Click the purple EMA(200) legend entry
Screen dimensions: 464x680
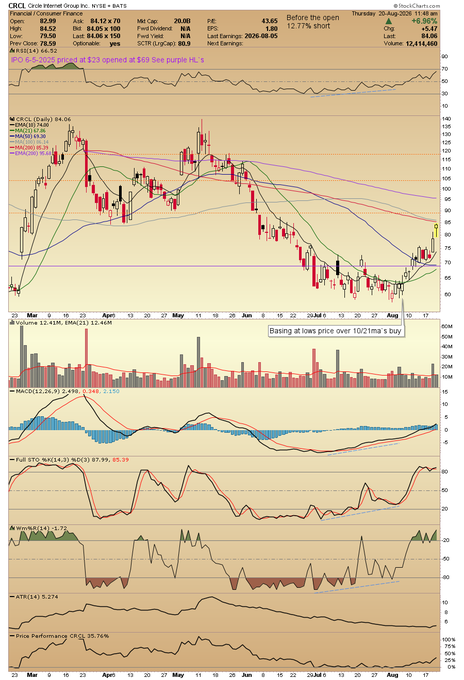click(30, 153)
